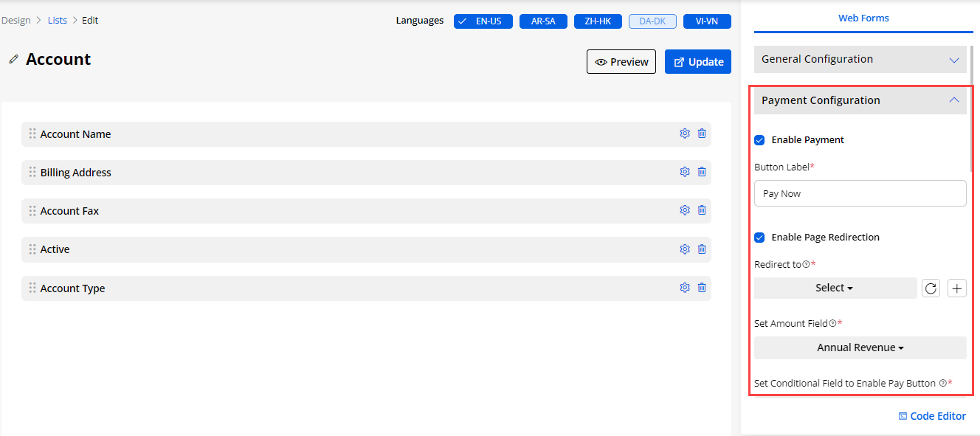Switch to the Web Forms tab
Screen dimensions: 980x436
click(x=863, y=18)
